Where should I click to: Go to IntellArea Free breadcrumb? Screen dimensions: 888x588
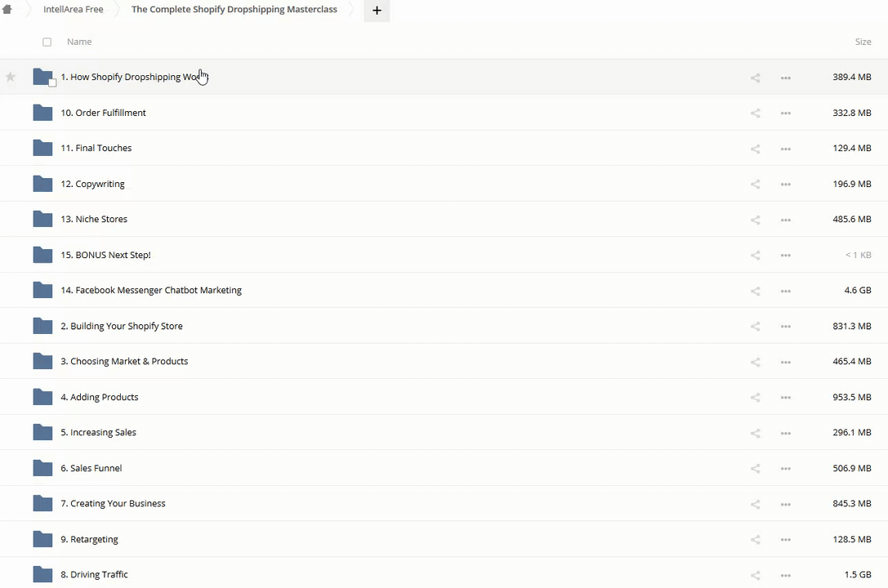(73, 10)
